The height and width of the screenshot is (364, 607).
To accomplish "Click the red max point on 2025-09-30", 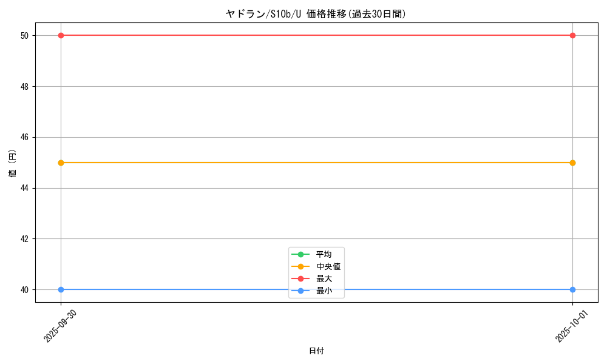I will 61,35.
